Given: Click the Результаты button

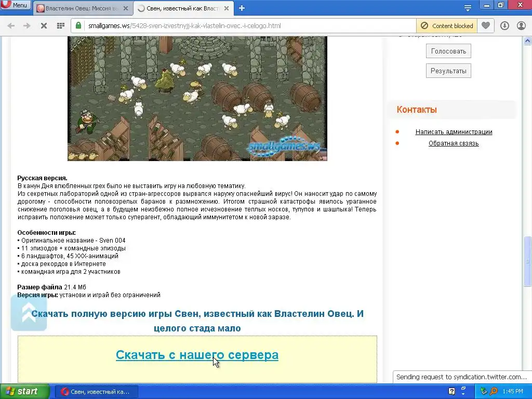Looking at the screenshot, I should tap(448, 71).
